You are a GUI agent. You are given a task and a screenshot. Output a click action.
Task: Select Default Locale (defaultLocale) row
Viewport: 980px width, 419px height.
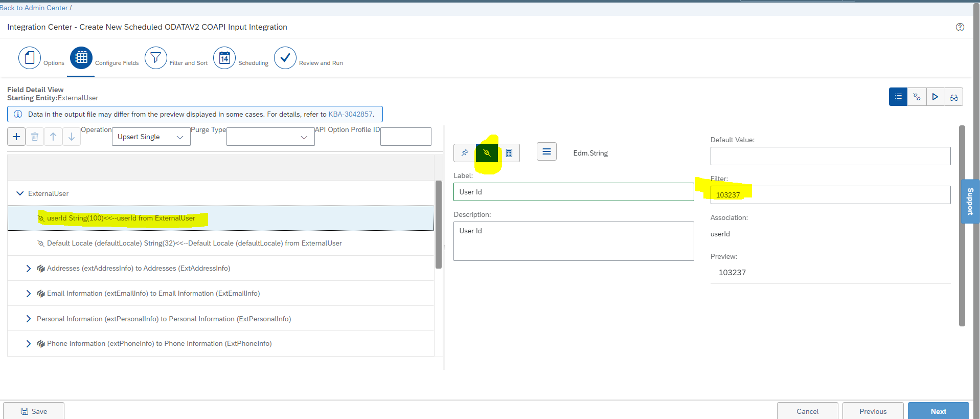(x=221, y=244)
